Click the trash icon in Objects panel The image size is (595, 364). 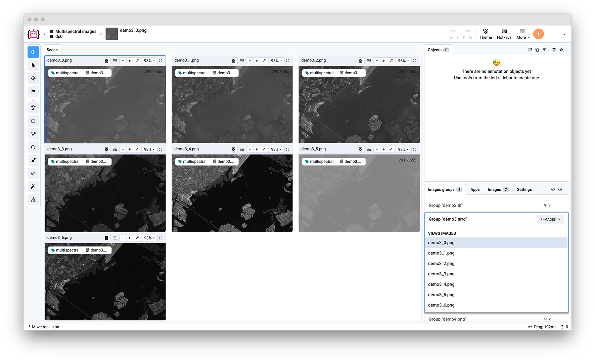coord(554,50)
